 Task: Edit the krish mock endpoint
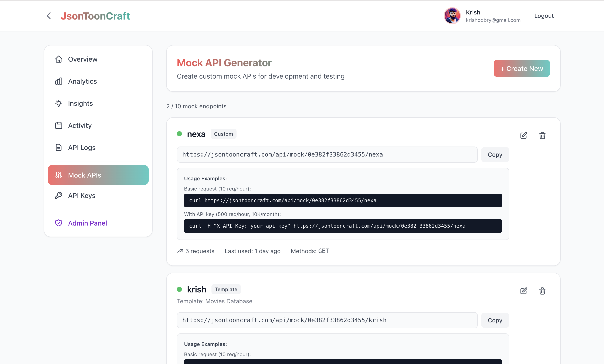523,291
